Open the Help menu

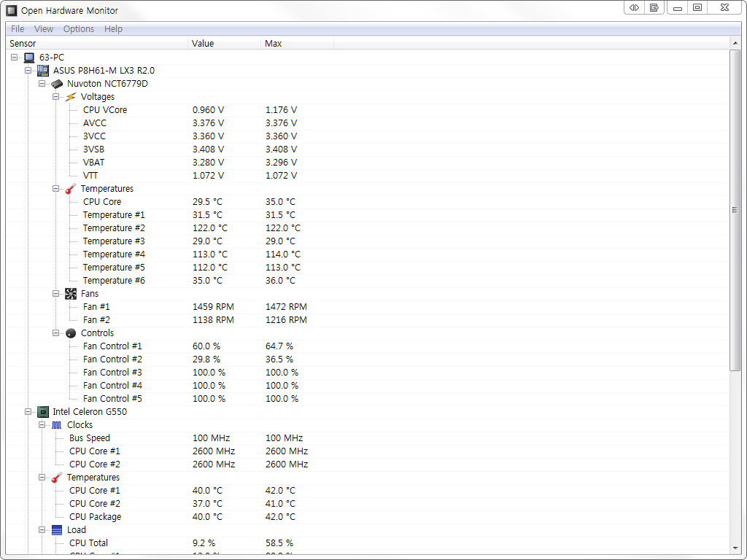click(x=113, y=29)
